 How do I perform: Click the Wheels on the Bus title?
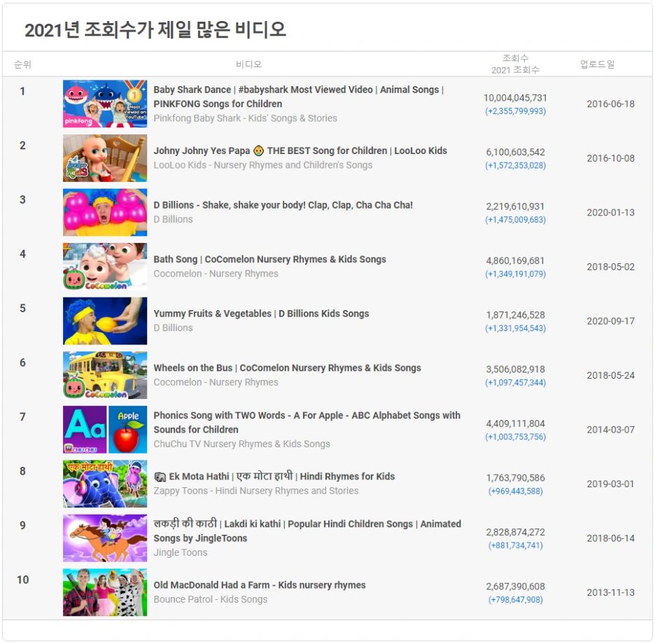click(287, 368)
